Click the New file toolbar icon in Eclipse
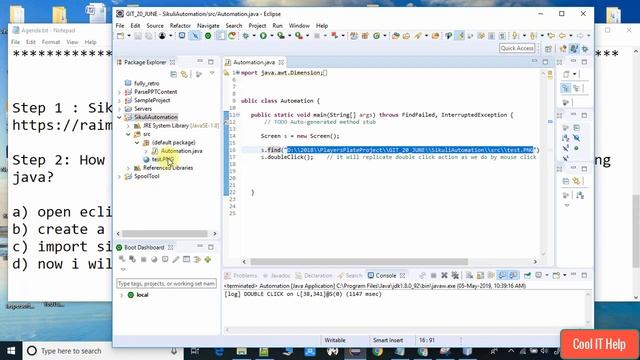640x360 pixels. 121,36
